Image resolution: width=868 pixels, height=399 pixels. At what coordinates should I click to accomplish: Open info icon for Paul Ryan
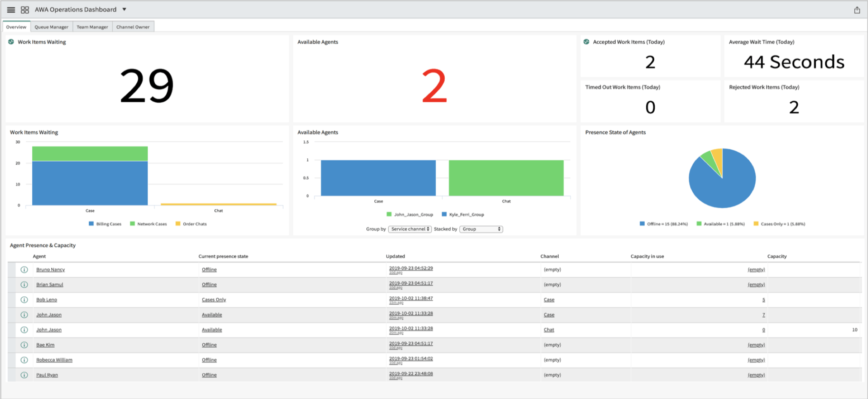[24, 375]
